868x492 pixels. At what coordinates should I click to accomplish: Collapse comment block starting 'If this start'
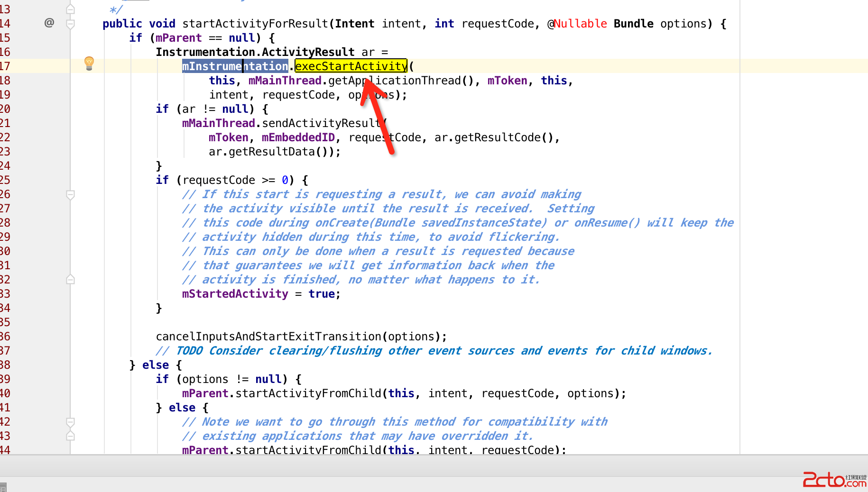(70, 195)
